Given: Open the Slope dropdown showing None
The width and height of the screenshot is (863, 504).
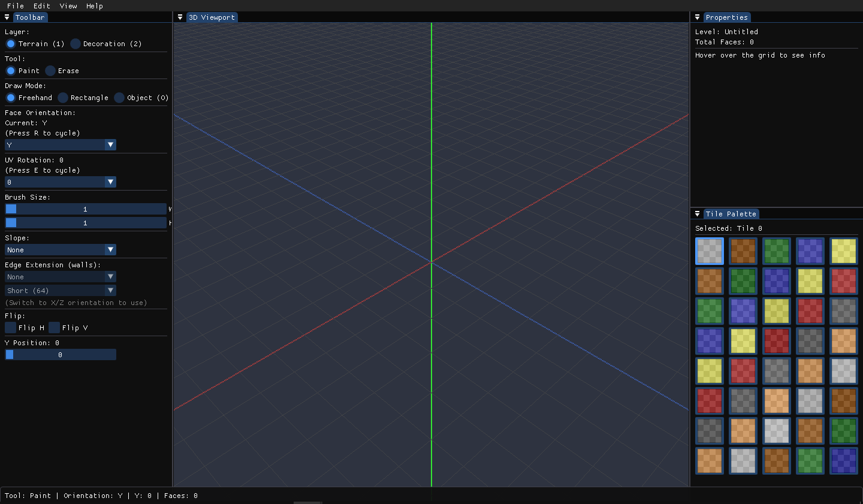Looking at the screenshot, I should point(61,250).
